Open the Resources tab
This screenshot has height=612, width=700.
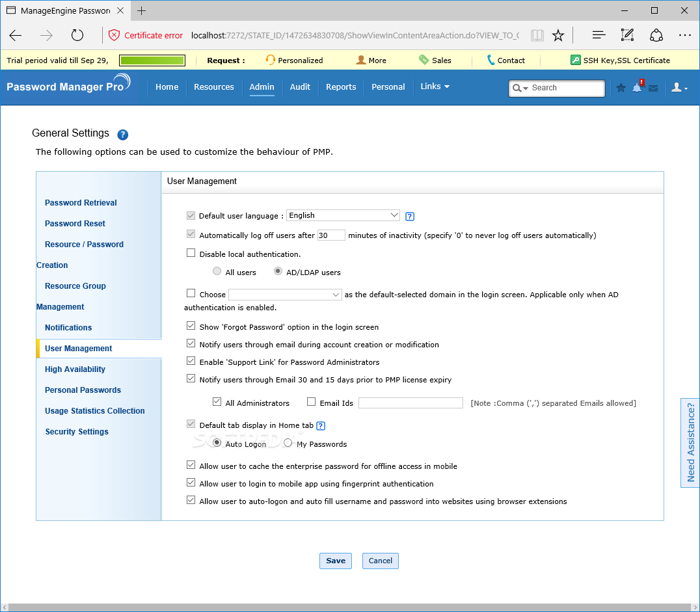[214, 87]
